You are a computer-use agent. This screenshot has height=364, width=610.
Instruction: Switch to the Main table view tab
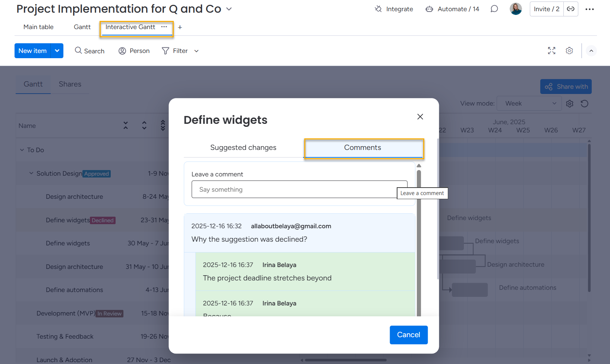(38, 27)
